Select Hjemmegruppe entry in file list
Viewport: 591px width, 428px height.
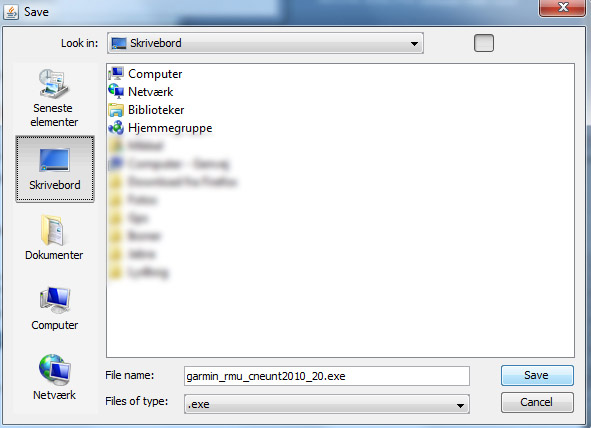pos(160,128)
